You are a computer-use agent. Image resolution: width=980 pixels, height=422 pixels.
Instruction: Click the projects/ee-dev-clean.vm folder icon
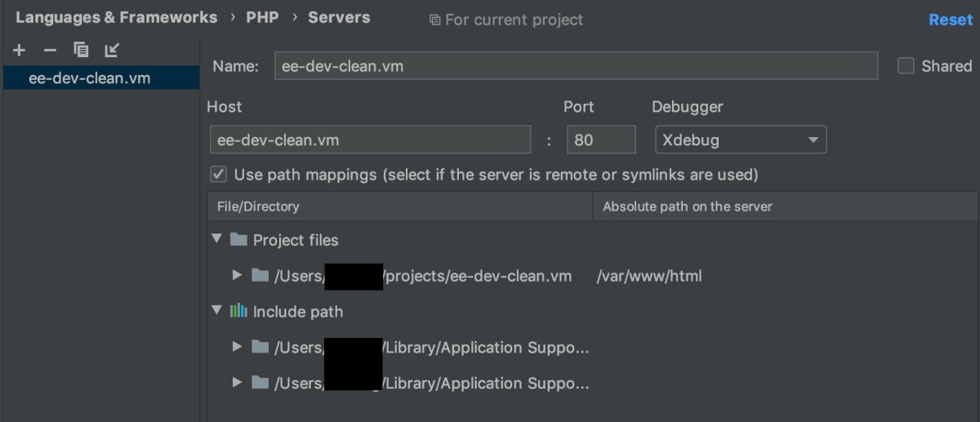pos(261,275)
